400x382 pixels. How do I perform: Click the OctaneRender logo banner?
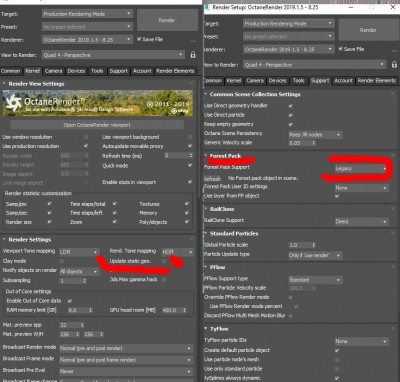pyautogui.click(x=98, y=103)
